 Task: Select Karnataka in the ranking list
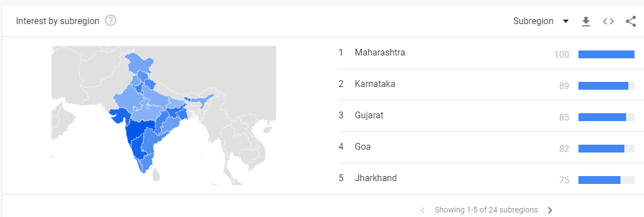(x=375, y=84)
